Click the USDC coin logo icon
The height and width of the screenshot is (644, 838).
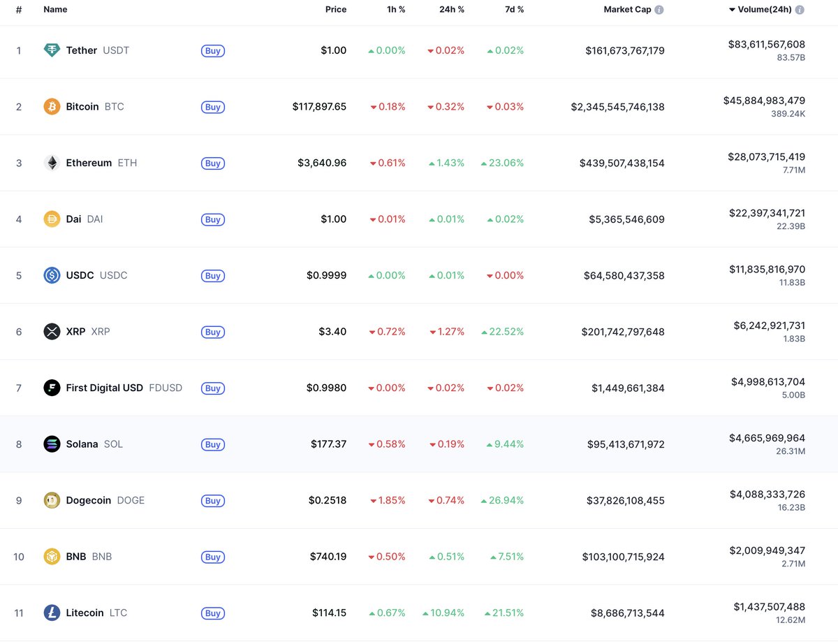click(52, 275)
